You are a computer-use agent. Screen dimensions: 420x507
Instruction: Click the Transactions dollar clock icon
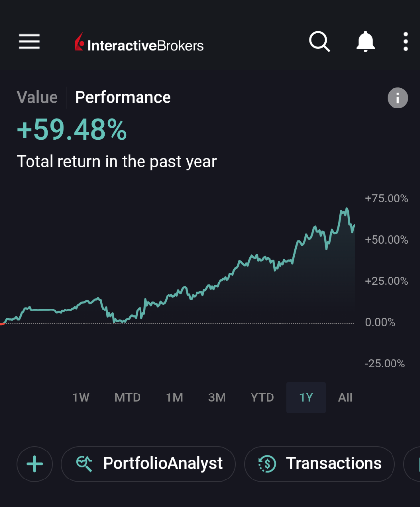click(x=267, y=463)
